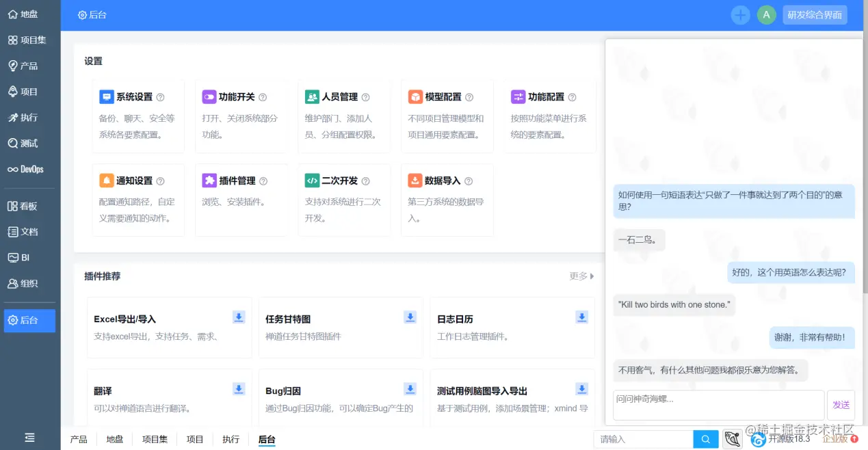Screen dimensions: 868x450
Task: Open the user avatar A menu
Action: pyautogui.click(x=766, y=15)
